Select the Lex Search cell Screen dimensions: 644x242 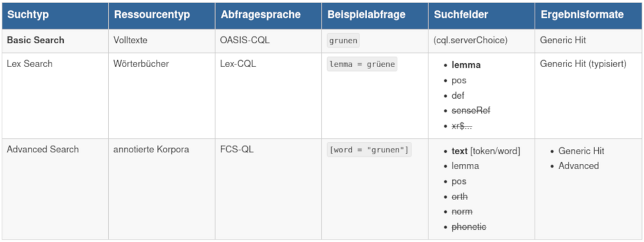point(30,64)
